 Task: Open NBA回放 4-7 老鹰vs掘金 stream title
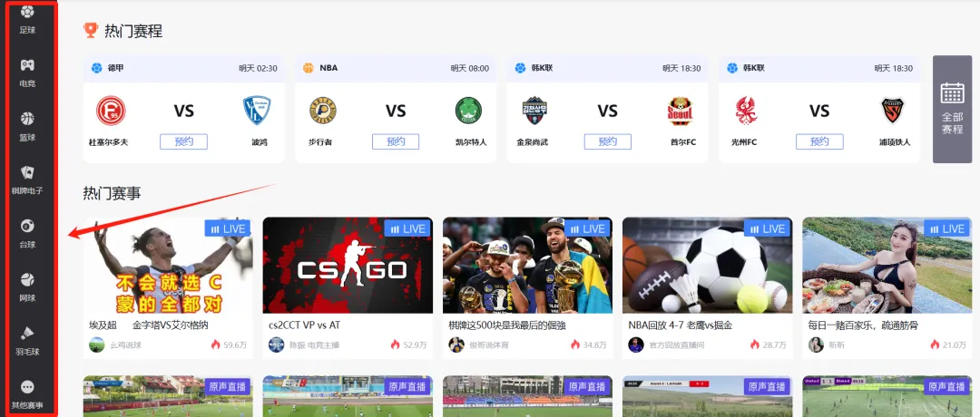click(680, 325)
